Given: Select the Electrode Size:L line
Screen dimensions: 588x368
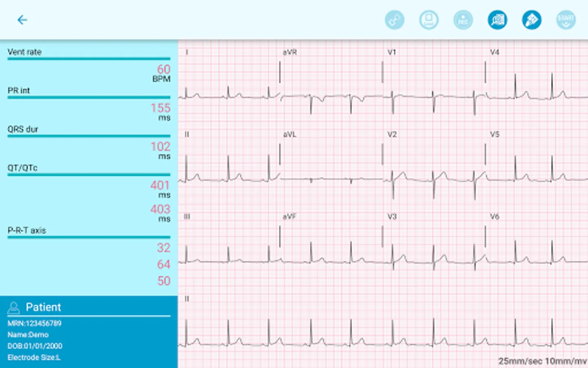Looking at the screenshot, I should point(34,357).
